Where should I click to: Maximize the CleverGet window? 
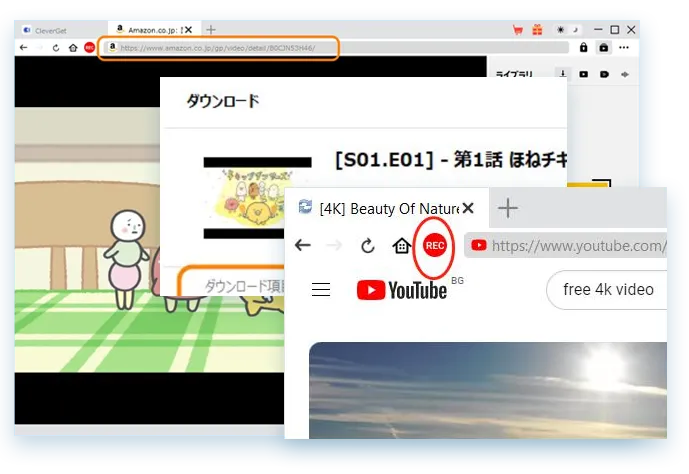[x=615, y=30]
